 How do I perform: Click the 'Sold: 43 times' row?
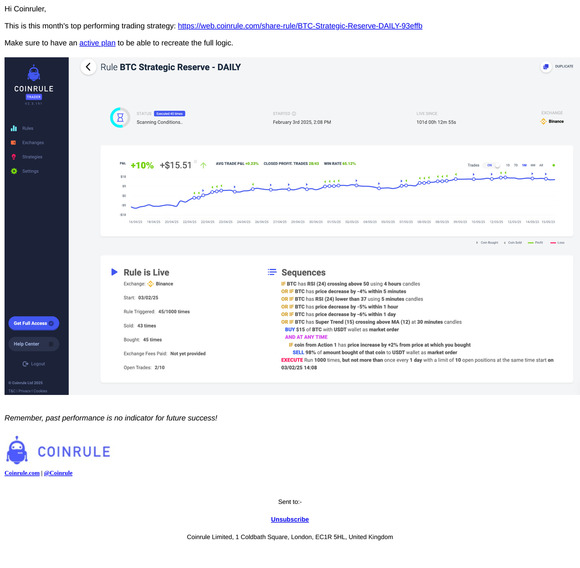click(x=140, y=326)
